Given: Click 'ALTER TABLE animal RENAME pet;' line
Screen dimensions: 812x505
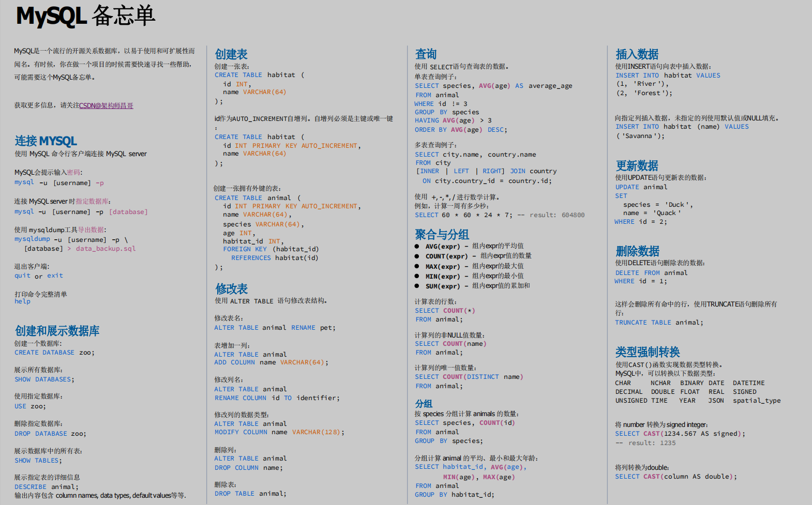Looking at the screenshot, I should (275, 328).
